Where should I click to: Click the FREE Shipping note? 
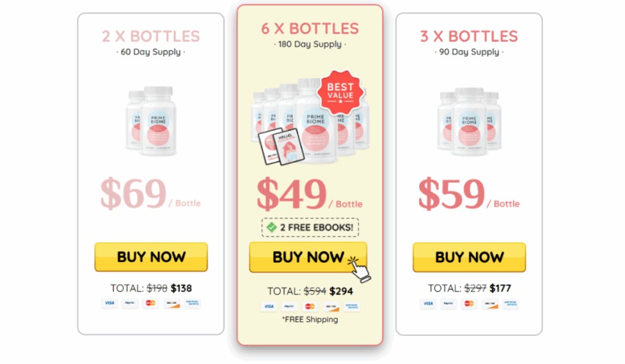309,319
